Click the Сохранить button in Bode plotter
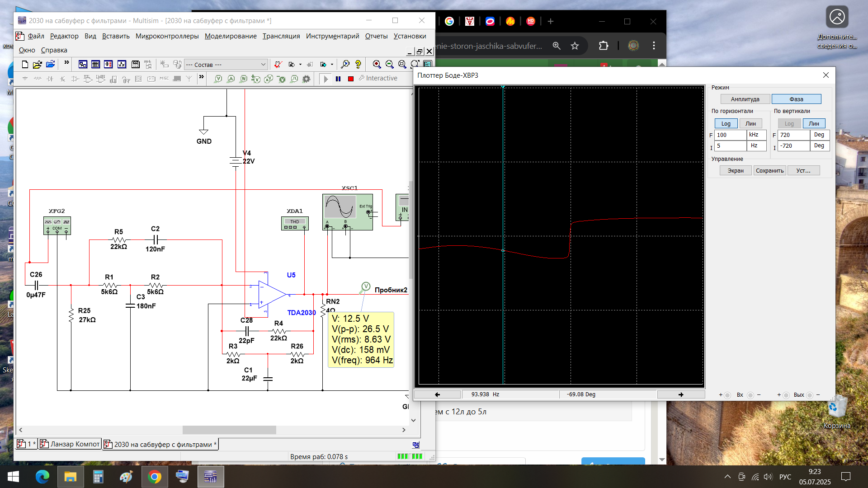 [x=769, y=171]
